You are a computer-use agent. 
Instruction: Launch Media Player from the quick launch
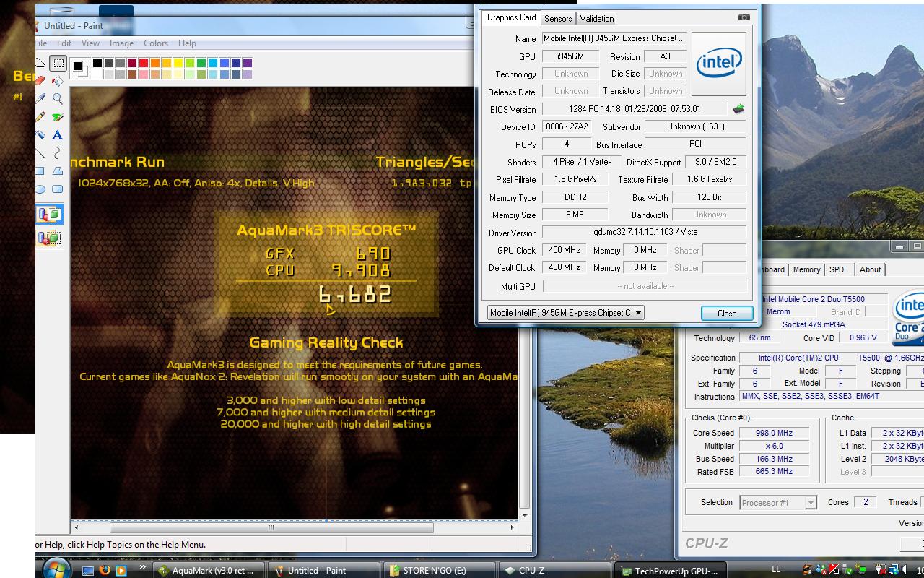click(121, 570)
